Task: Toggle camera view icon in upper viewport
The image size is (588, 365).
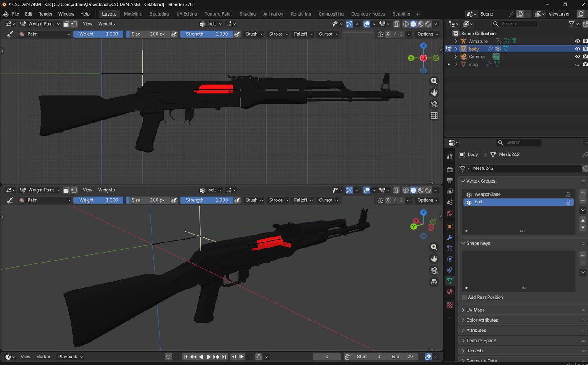Action: (434, 104)
